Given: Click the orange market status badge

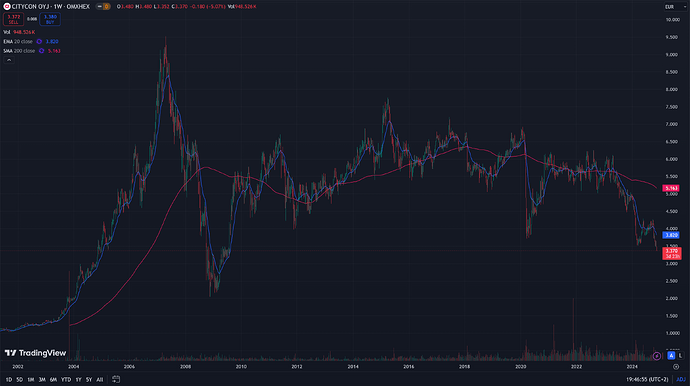Looking at the screenshot, I should pyautogui.click(x=106, y=7).
